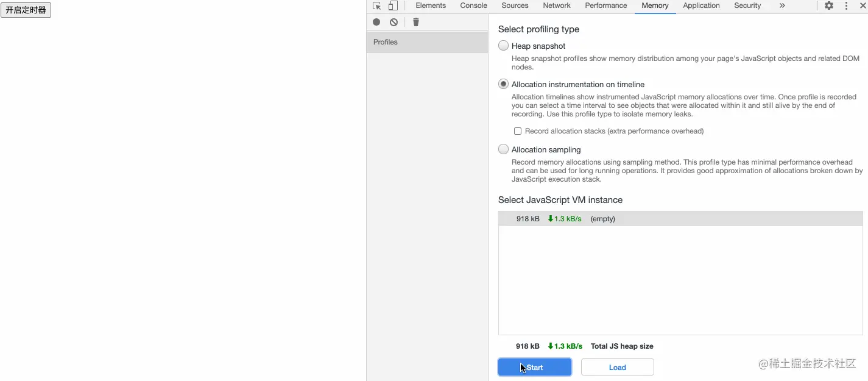Open DevTools settings gear icon
868x381 pixels.
tap(829, 5)
